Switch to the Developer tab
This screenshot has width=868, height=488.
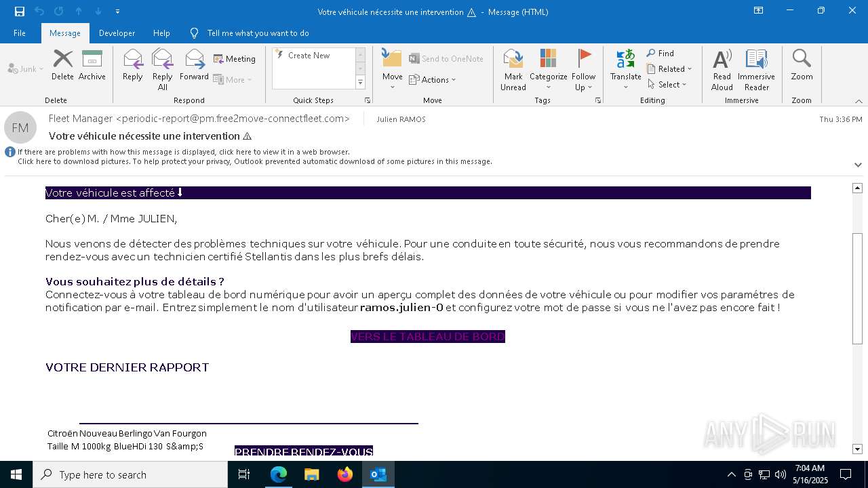coord(117,33)
